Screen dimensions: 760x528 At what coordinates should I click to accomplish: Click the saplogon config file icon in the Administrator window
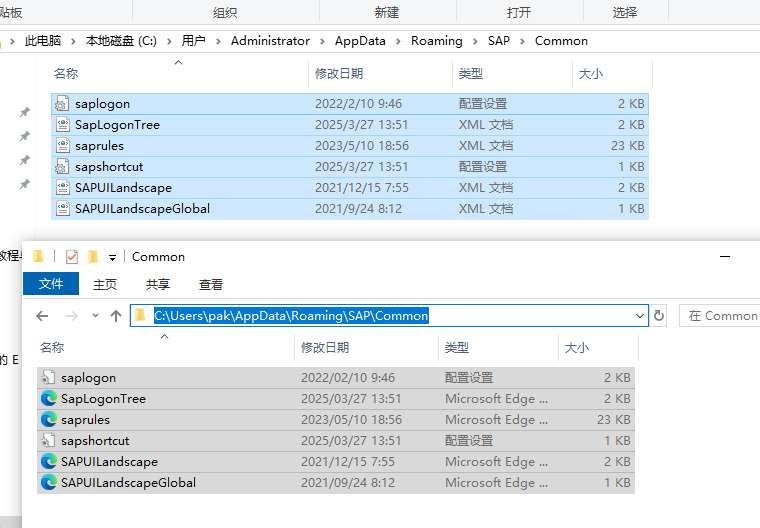click(x=62, y=104)
